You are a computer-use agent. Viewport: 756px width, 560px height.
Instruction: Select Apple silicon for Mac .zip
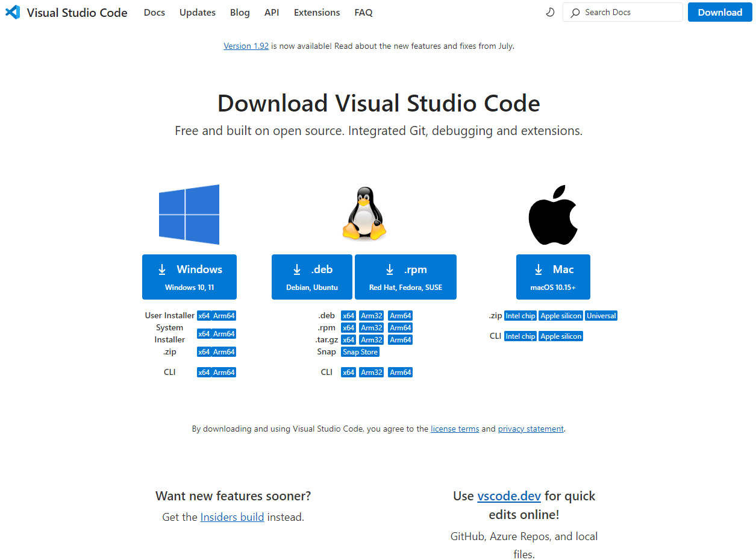(x=561, y=316)
